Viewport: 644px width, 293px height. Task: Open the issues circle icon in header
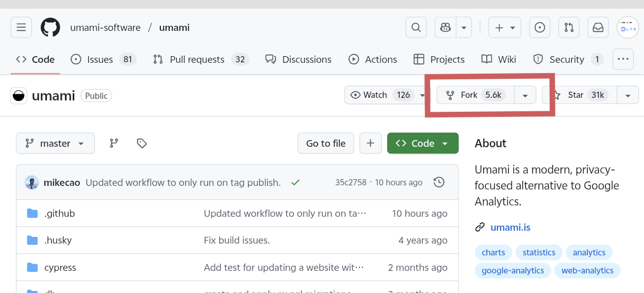pos(539,27)
